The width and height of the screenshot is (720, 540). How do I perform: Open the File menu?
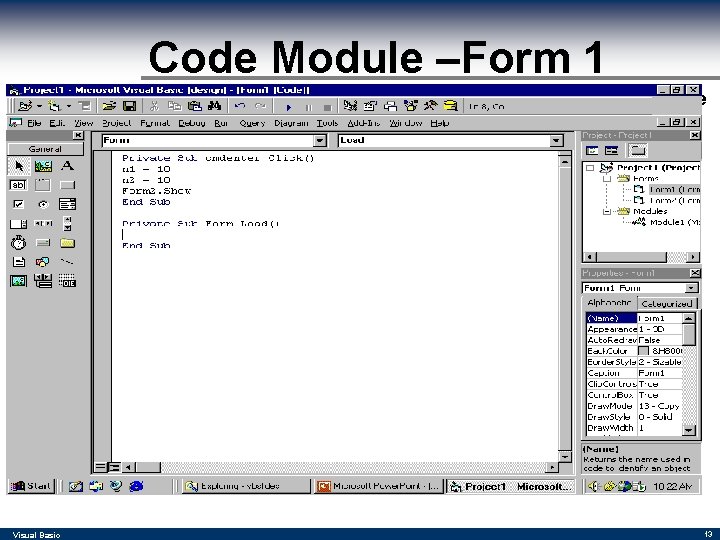[34, 123]
